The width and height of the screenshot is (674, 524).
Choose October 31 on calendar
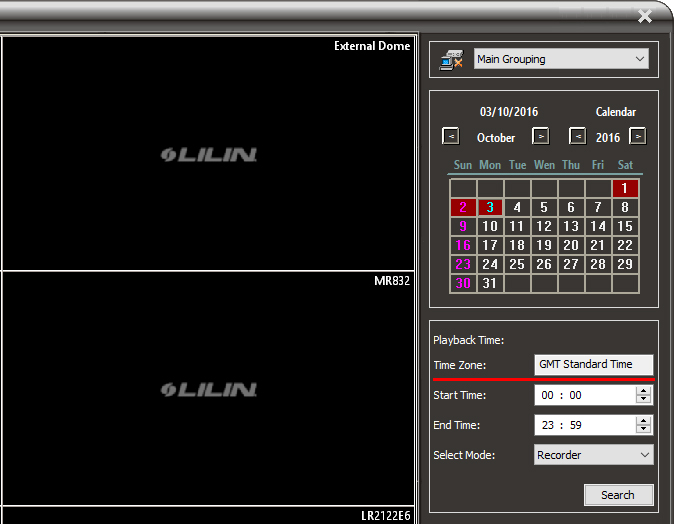490,283
